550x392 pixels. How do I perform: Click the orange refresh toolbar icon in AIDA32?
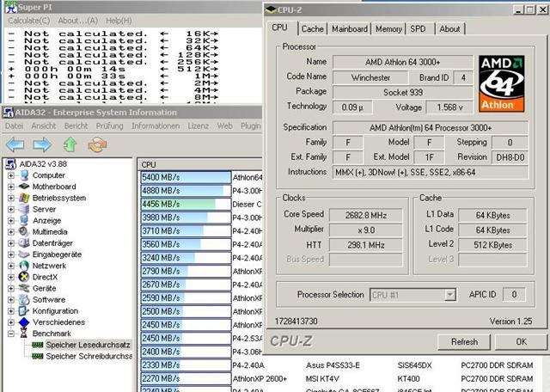coord(97,144)
